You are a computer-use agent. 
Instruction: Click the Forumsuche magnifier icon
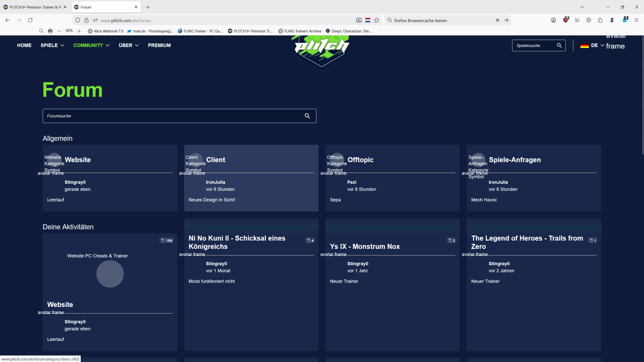307,116
